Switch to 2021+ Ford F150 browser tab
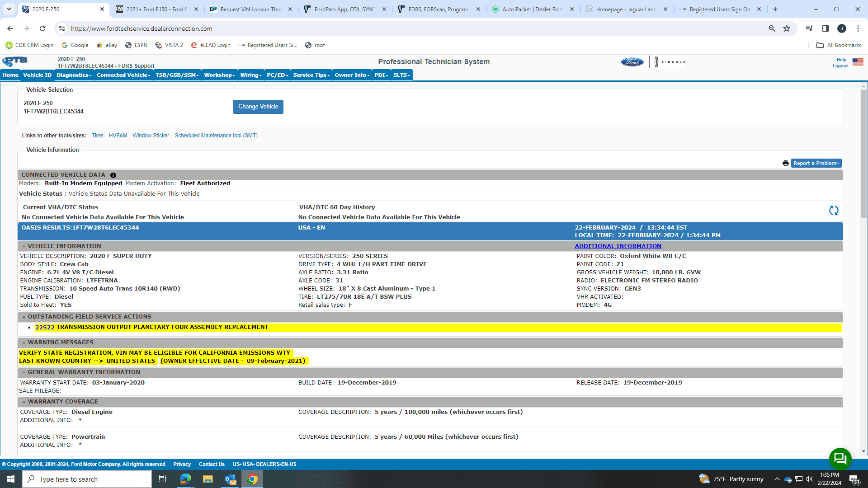Image resolution: width=868 pixels, height=488 pixels. click(156, 9)
